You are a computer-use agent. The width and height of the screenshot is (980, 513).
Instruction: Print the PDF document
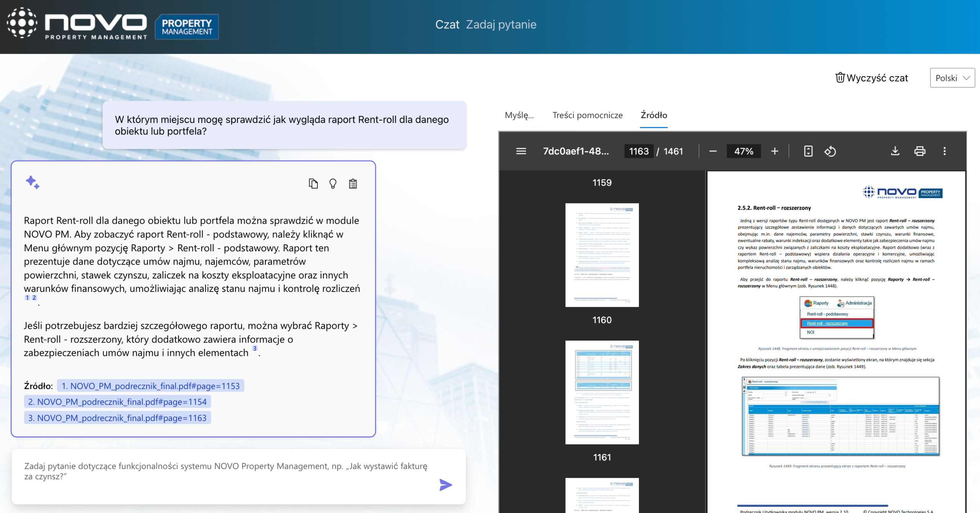point(920,151)
